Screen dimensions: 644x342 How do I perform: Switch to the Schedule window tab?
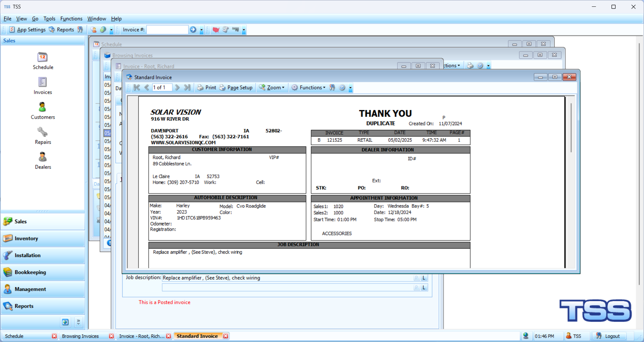pyautogui.click(x=30, y=336)
